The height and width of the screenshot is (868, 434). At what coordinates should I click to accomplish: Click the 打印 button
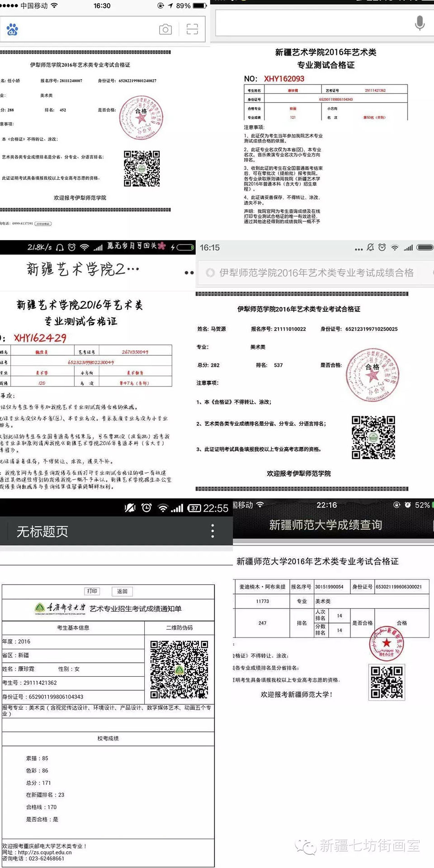pos(92,591)
